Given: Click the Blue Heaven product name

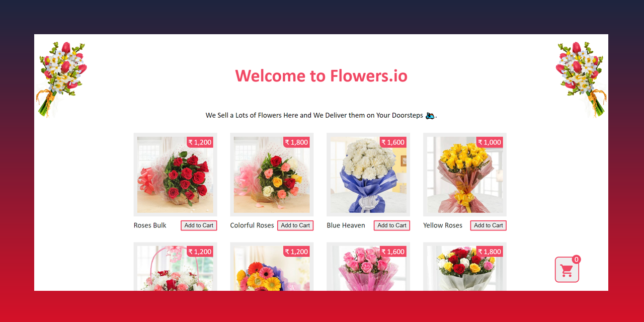Looking at the screenshot, I should coord(346,225).
